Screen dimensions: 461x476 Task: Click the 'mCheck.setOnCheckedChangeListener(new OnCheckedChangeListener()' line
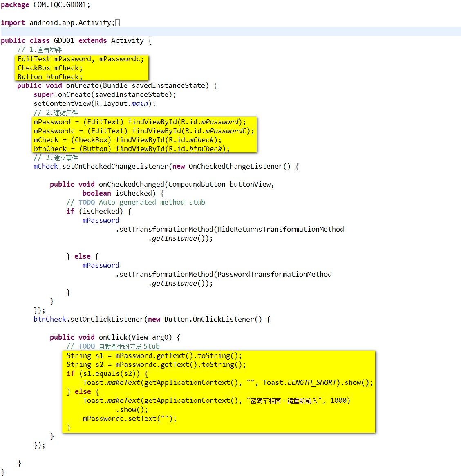[166, 167]
